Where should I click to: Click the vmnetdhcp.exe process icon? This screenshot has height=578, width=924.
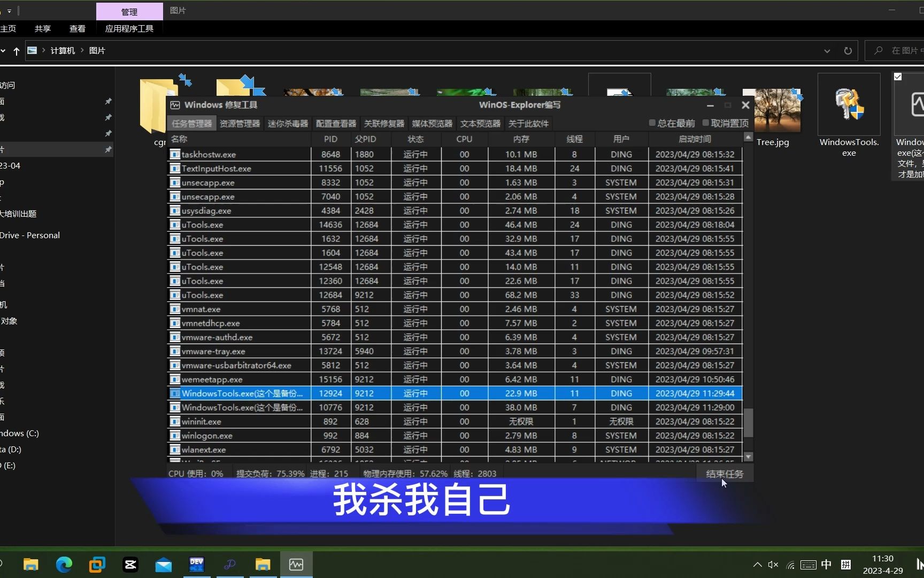(175, 323)
